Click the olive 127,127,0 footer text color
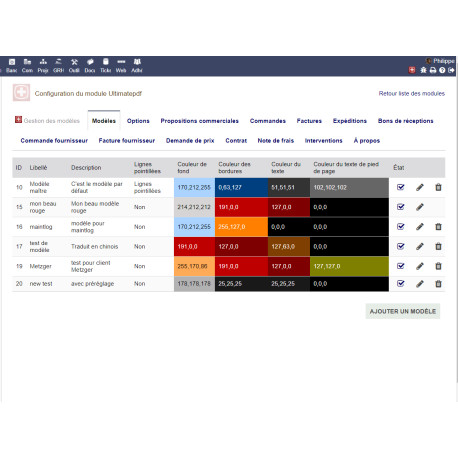Screen dimensions: 458x458 click(349, 266)
